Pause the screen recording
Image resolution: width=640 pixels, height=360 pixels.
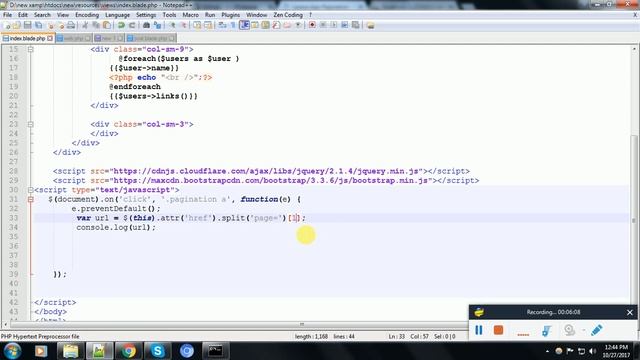(478, 330)
